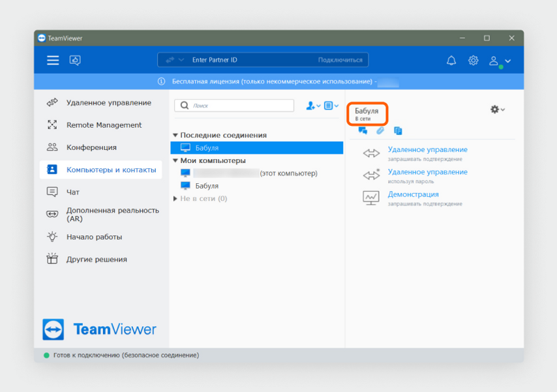Click the screen icon beside the hamburger menu
This screenshot has height=392, width=557.
click(x=75, y=60)
